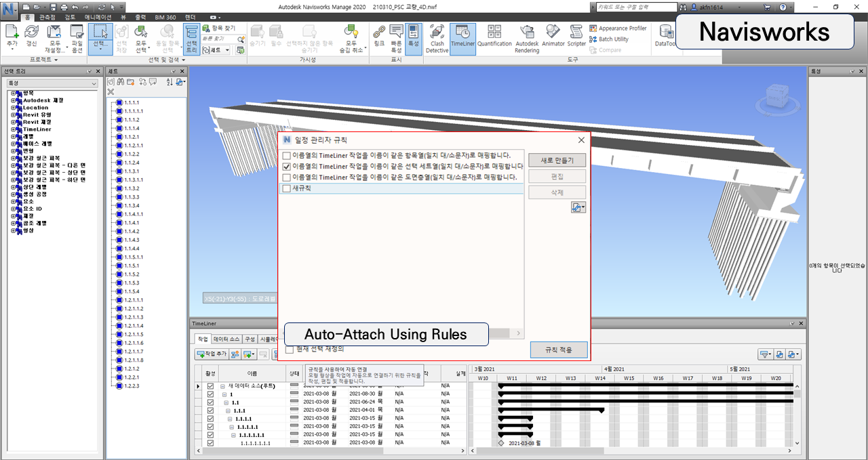The image size is (868, 460).
Task: Toggle the 선택 트리 (Selection Tree) button
Action: 192,39
